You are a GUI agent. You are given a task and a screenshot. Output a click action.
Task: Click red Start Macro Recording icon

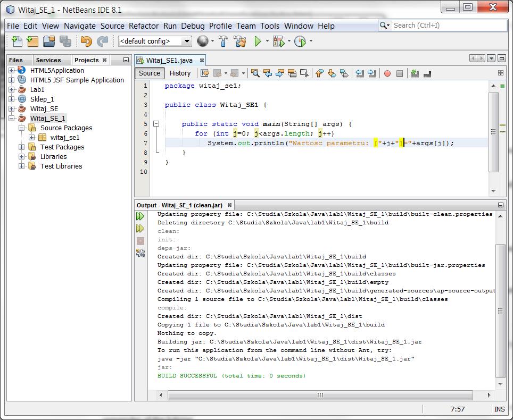(x=387, y=73)
